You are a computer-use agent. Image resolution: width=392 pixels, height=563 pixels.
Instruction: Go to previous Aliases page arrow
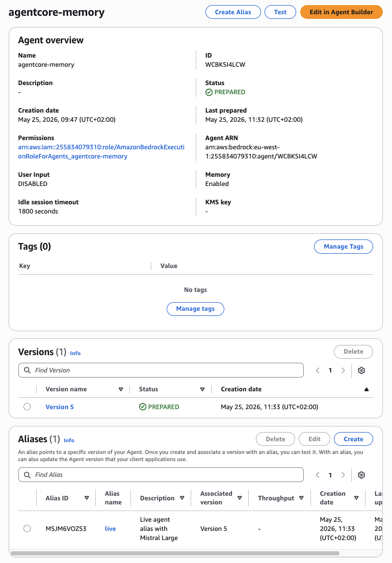pyautogui.click(x=318, y=475)
